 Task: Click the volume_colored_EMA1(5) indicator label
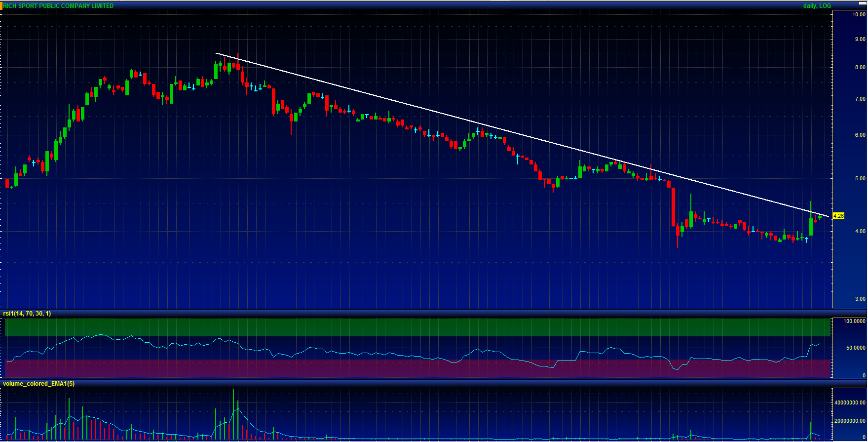(x=39, y=384)
